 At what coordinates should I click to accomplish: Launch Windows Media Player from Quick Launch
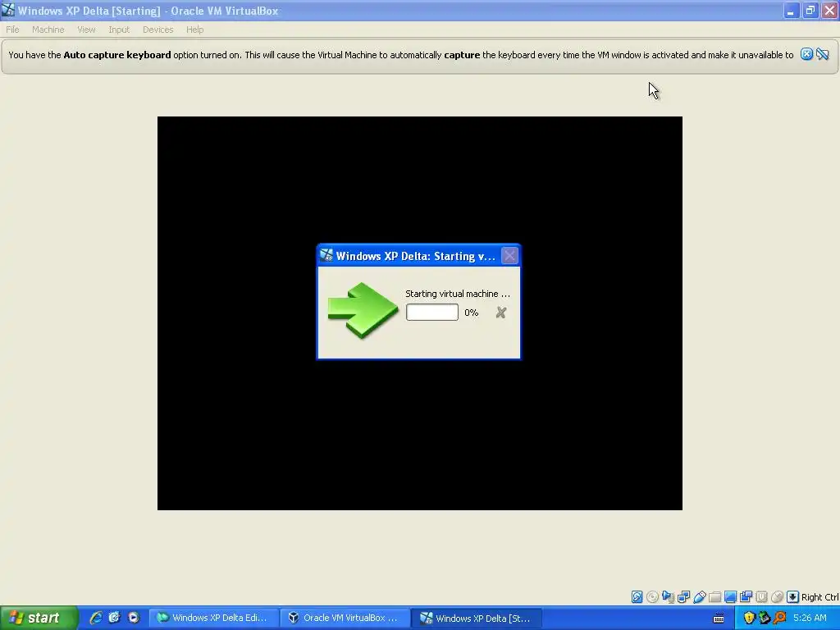[134, 618]
